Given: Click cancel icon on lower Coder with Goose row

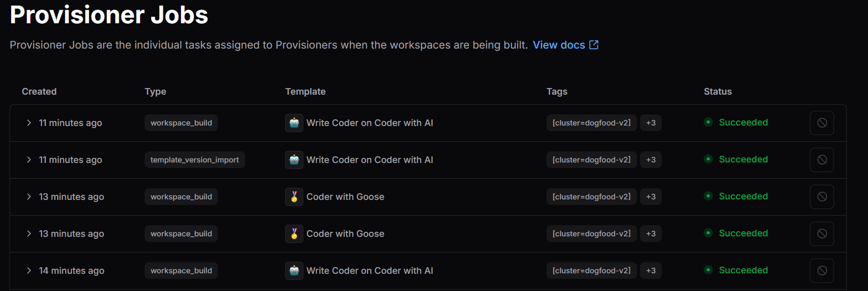Looking at the screenshot, I should [821, 234].
